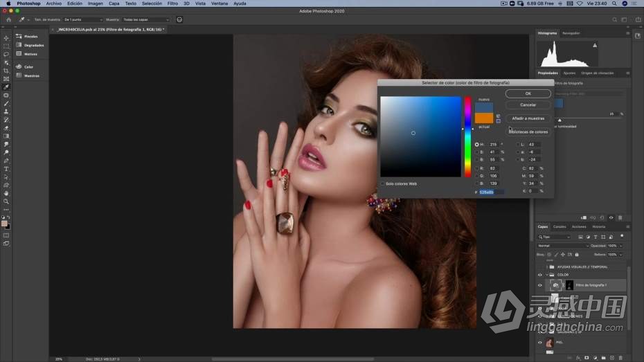Open the Muestras panel
Image resolution: width=644 pixels, height=362 pixels.
click(32, 75)
